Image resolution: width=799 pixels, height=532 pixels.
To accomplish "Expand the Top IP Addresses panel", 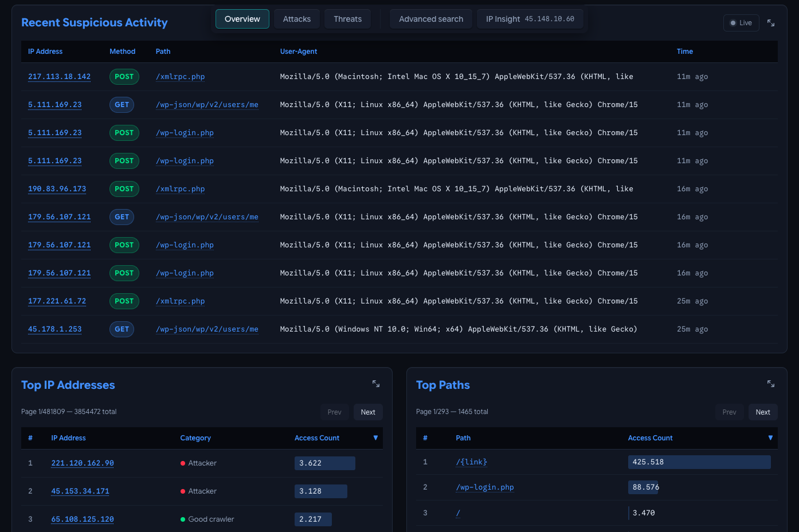I will pyautogui.click(x=376, y=384).
